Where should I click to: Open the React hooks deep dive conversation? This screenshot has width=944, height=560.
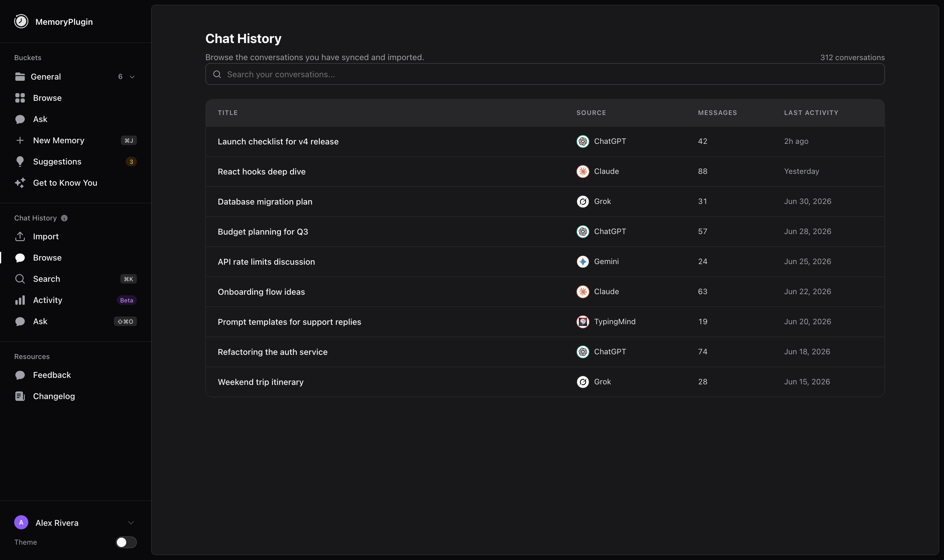click(545, 171)
